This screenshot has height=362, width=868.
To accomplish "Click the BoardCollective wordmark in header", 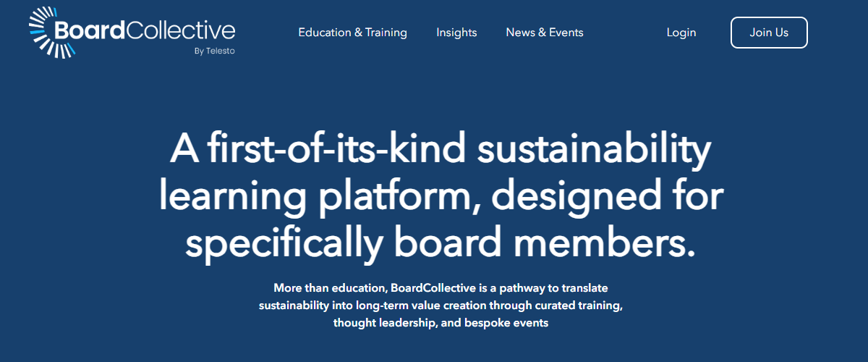I will pyautogui.click(x=145, y=30).
